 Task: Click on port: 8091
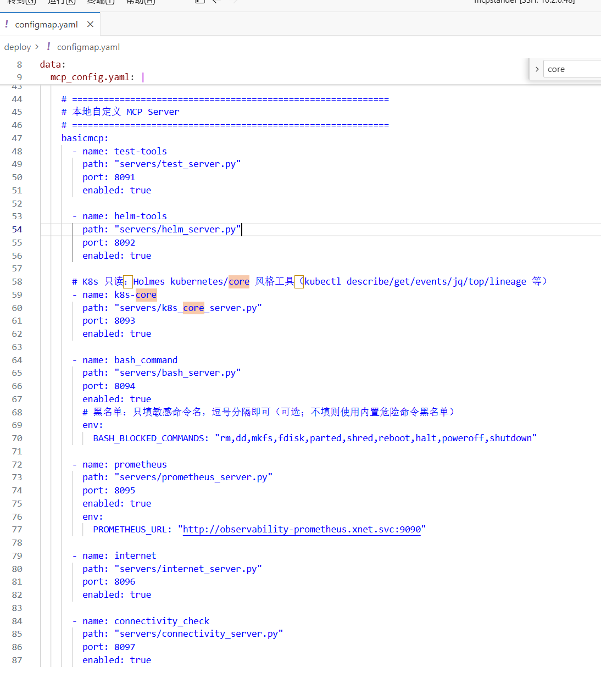point(109,177)
